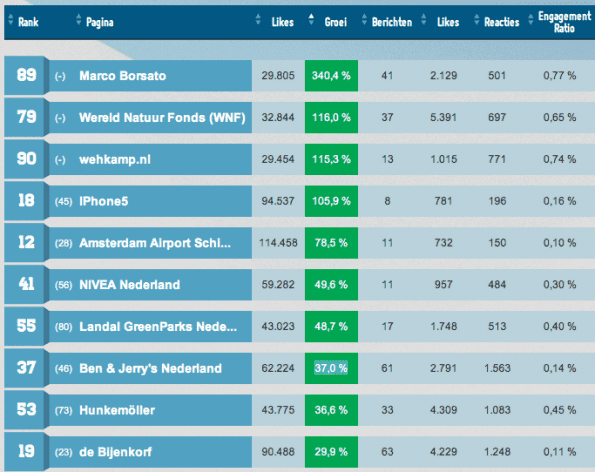This screenshot has height=472, width=595.
Task: Click iPhone5 engagement ratio 0,16 %
Action: point(560,201)
